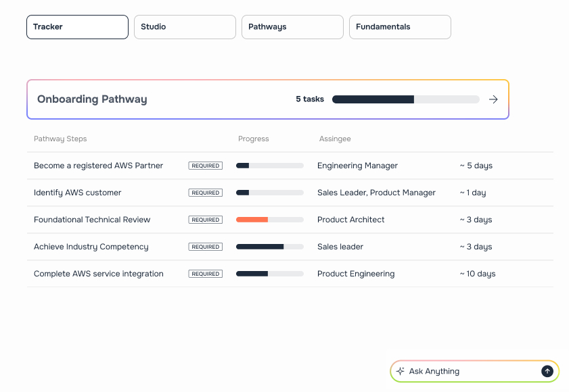Click 'Sales Leader, Product Manager' assignee

click(376, 193)
